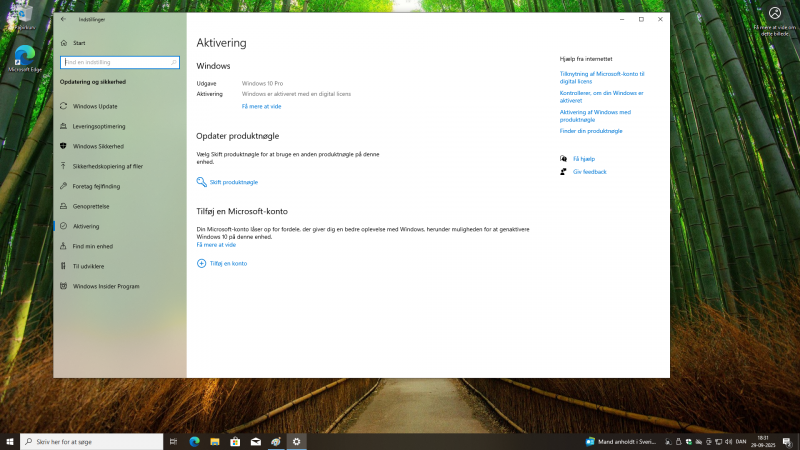Go back with the arrow button

[x=64, y=19]
